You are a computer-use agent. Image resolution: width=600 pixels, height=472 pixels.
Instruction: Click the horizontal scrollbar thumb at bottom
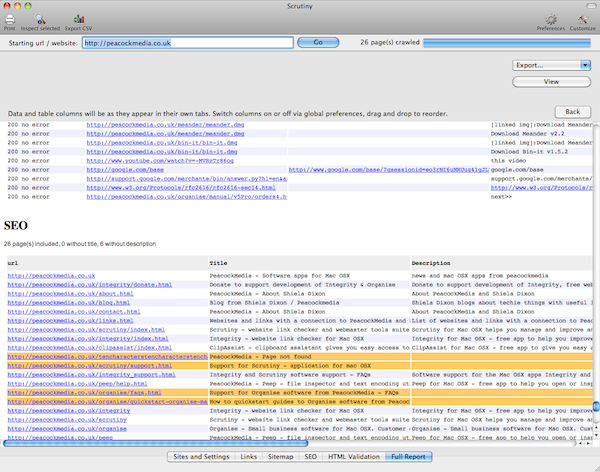155,443
